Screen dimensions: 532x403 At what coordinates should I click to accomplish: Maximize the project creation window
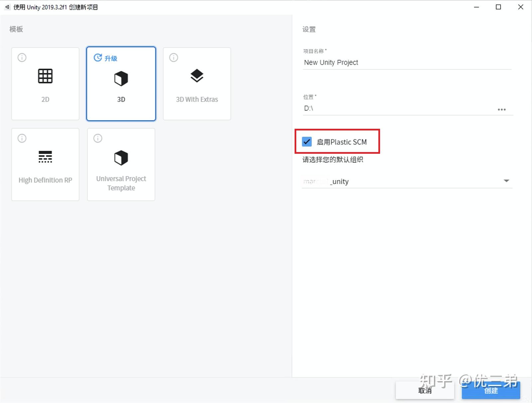(x=498, y=7)
